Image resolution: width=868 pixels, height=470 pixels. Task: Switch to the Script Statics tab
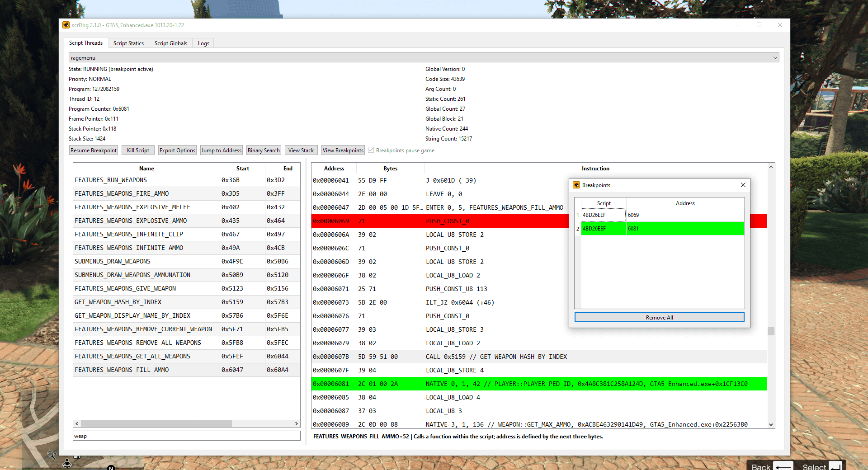[x=128, y=43]
